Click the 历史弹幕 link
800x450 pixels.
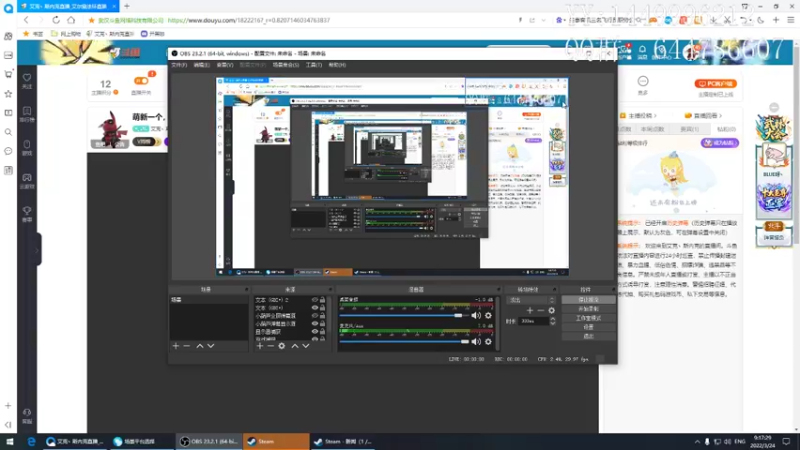(677, 223)
